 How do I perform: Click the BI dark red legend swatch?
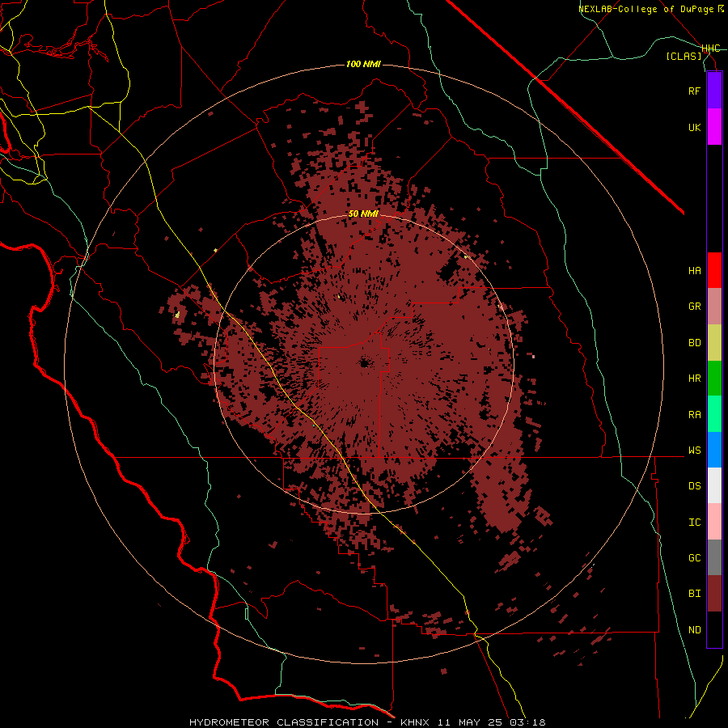[x=714, y=594]
